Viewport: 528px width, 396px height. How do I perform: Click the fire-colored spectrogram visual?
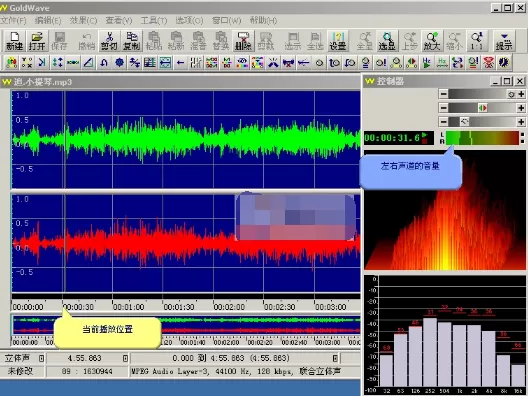click(x=444, y=210)
